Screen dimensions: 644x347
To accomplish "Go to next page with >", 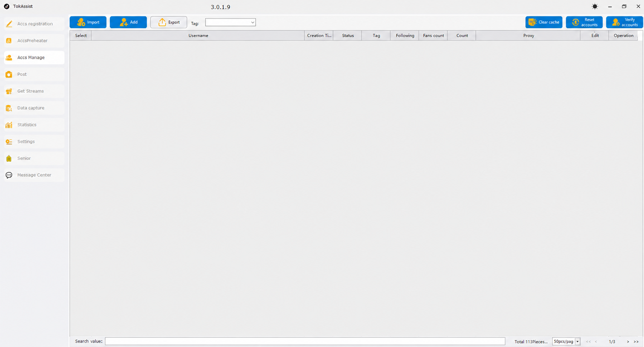I will [x=628, y=342].
